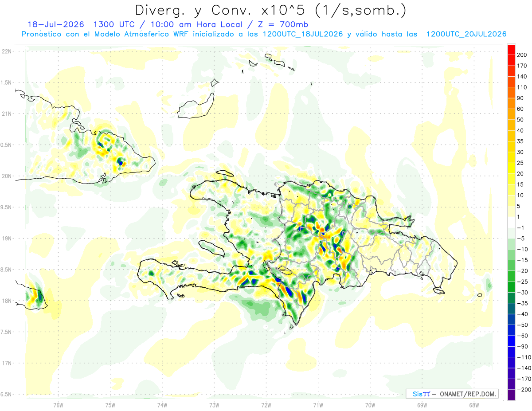Click the colorbar value label "-50"

pos(522,325)
